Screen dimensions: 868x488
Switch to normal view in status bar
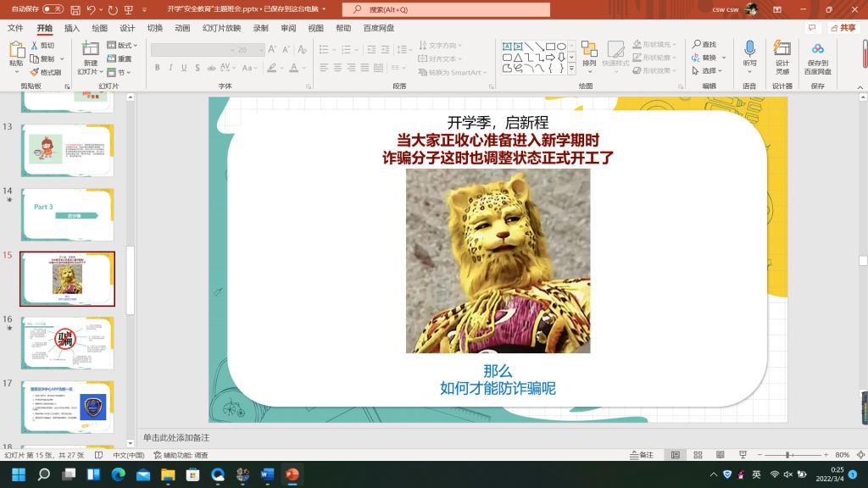coord(676,455)
